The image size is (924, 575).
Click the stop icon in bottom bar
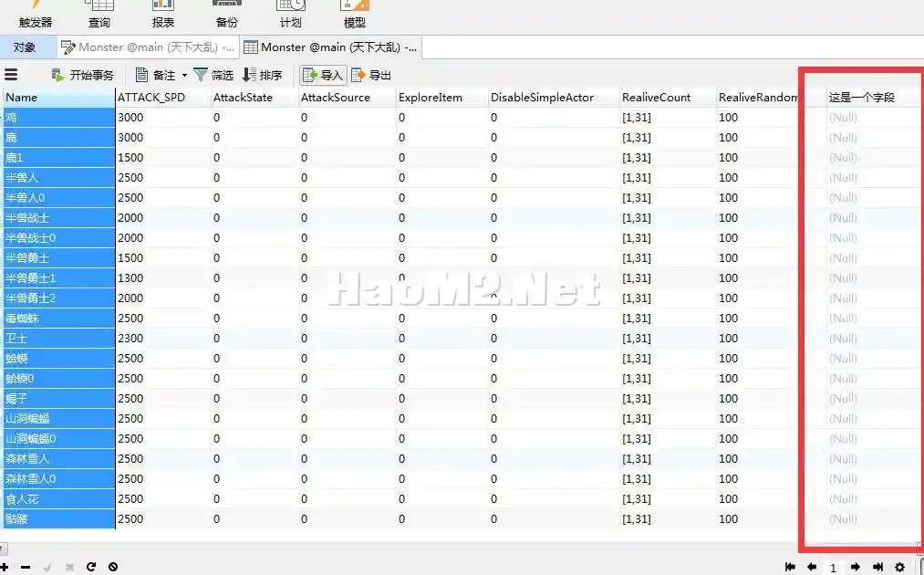(x=113, y=567)
